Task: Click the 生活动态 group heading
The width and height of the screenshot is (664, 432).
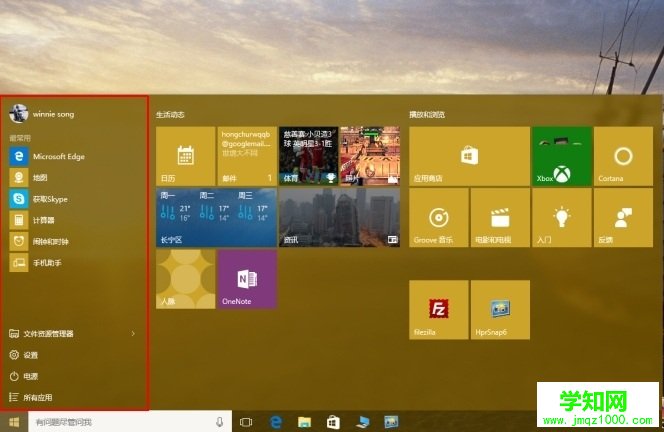Action: point(170,114)
